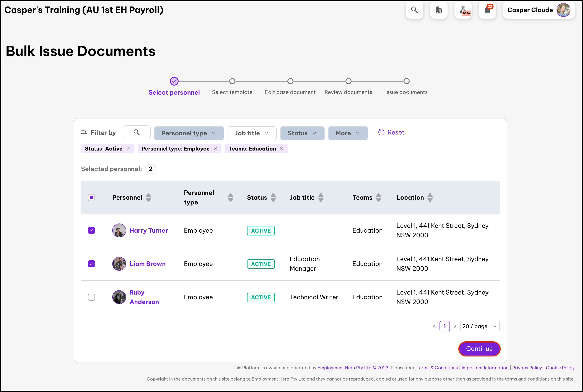Expand the Personnel type filter dropdown
Viewport: 583px width, 392px height.
point(189,133)
